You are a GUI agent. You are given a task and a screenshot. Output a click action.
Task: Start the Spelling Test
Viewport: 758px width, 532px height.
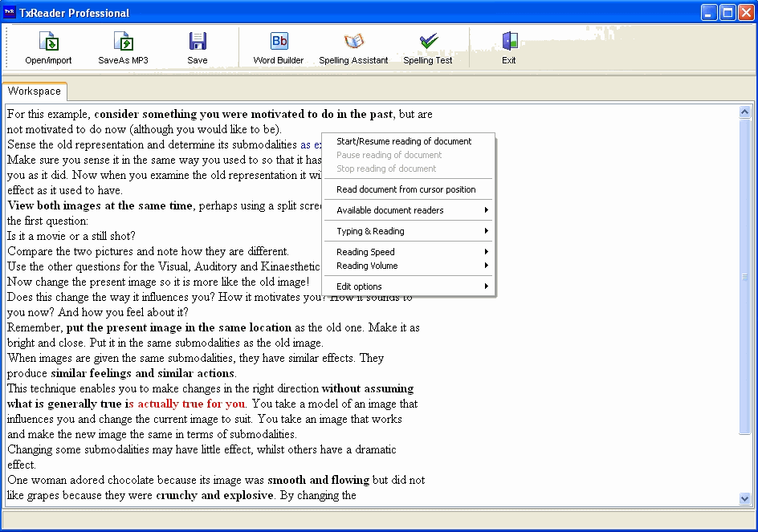(x=428, y=43)
